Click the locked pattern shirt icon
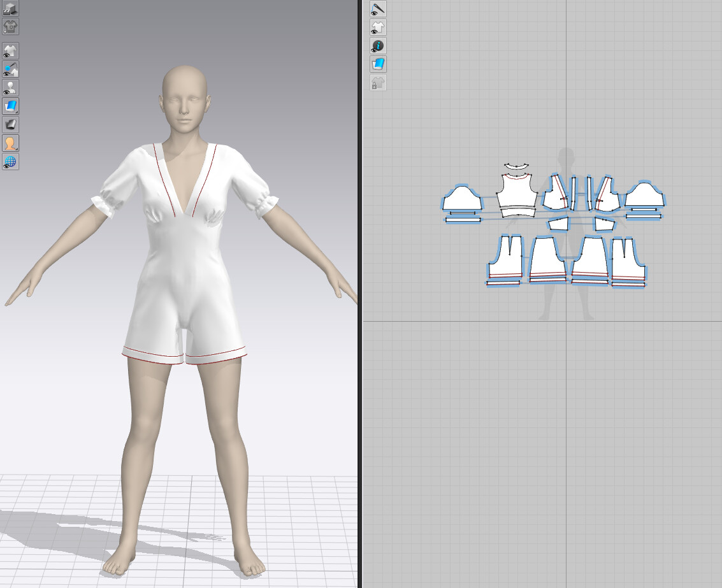The image size is (722, 588). tap(378, 83)
